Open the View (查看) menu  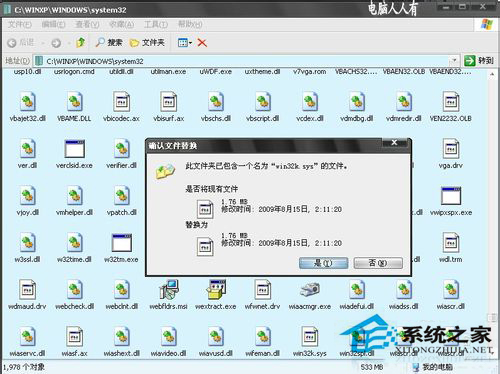[87, 24]
